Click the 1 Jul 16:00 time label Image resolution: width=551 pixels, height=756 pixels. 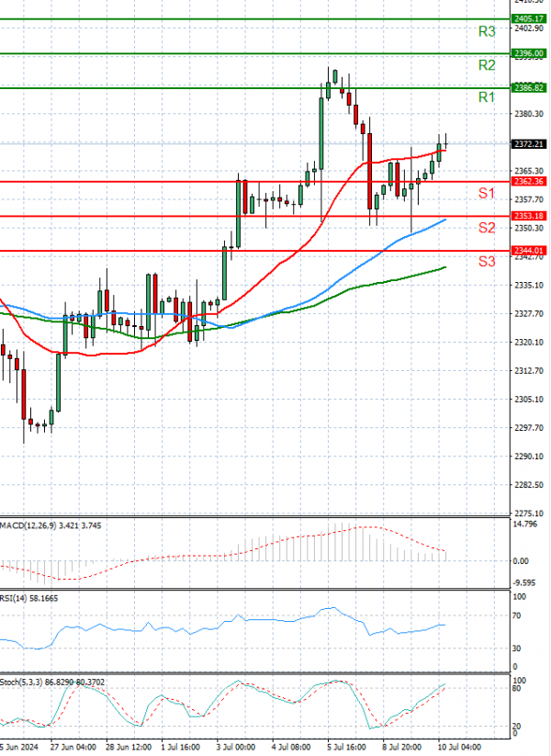(181, 748)
